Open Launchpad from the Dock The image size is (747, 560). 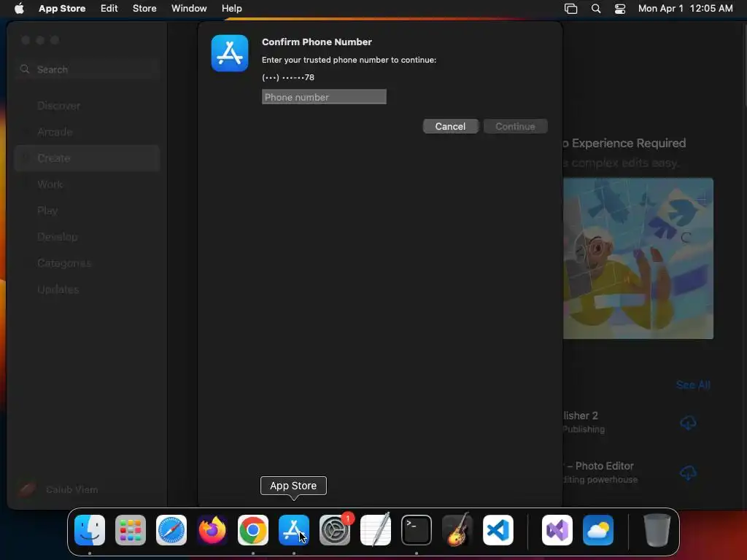[131, 530]
